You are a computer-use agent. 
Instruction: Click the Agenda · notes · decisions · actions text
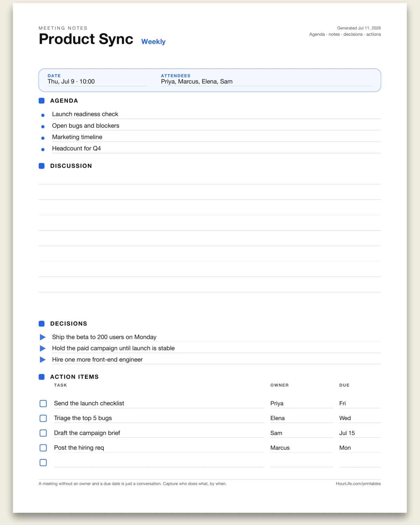345,34
